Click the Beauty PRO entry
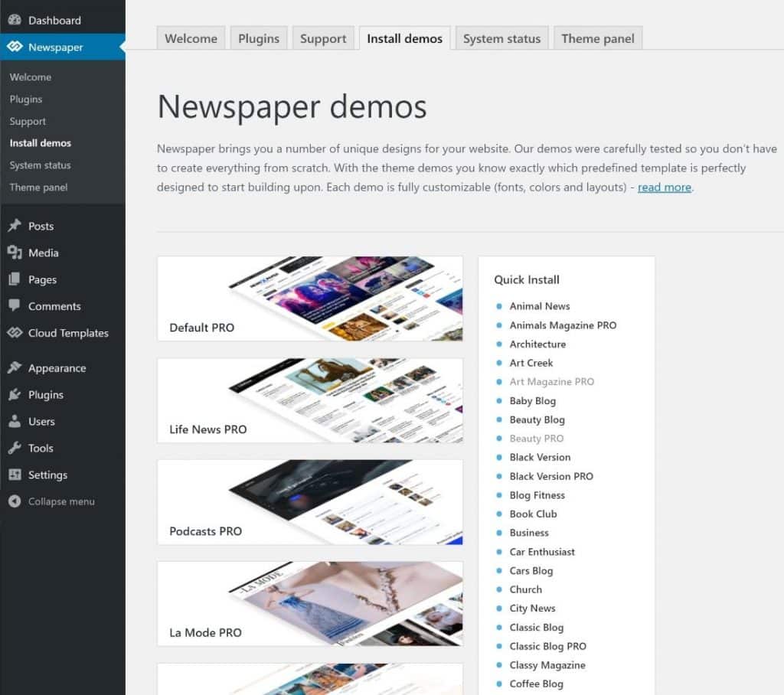Image resolution: width=784 pixels, height=695 pixels. click(x=537, y=438)
